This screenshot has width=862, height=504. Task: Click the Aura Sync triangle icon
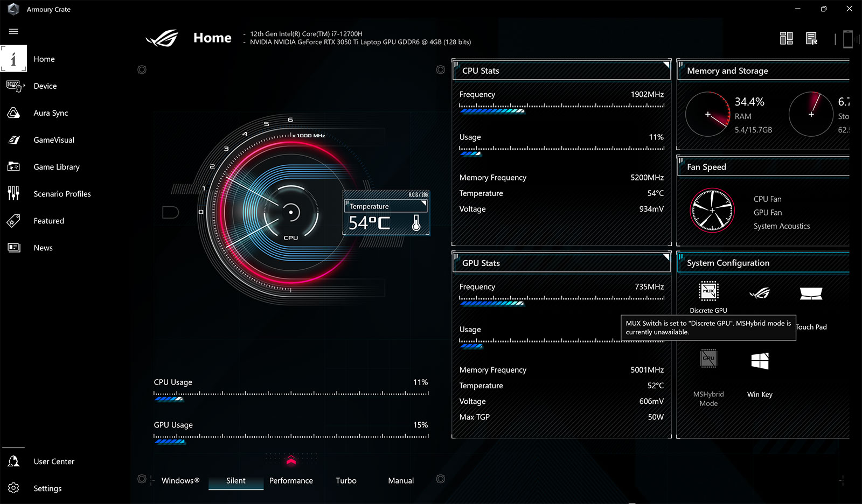click(x=13, y=113)
